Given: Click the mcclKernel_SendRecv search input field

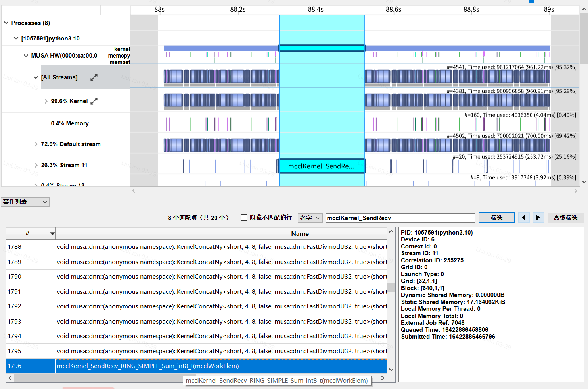Looking at the screenshot, I should pos(400,218).
